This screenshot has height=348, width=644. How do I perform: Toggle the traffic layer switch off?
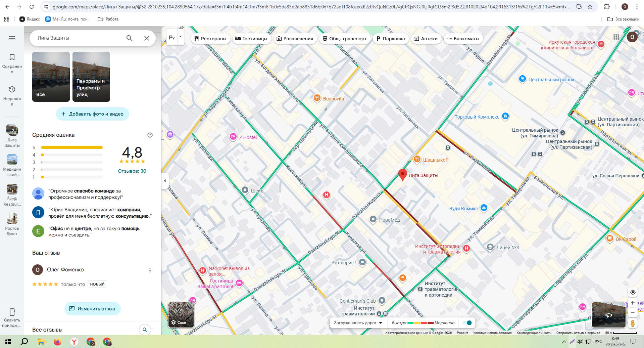click(x=467, y=323)
